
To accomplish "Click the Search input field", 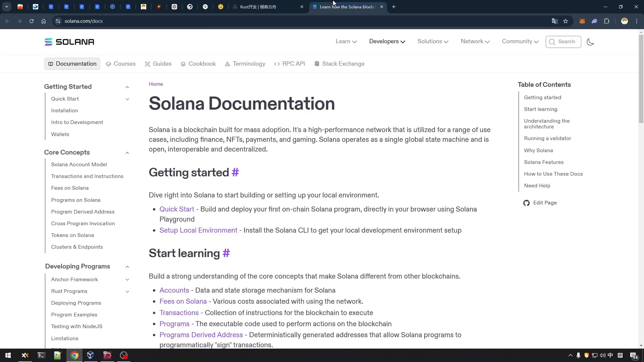I will [x=563, y=42].
